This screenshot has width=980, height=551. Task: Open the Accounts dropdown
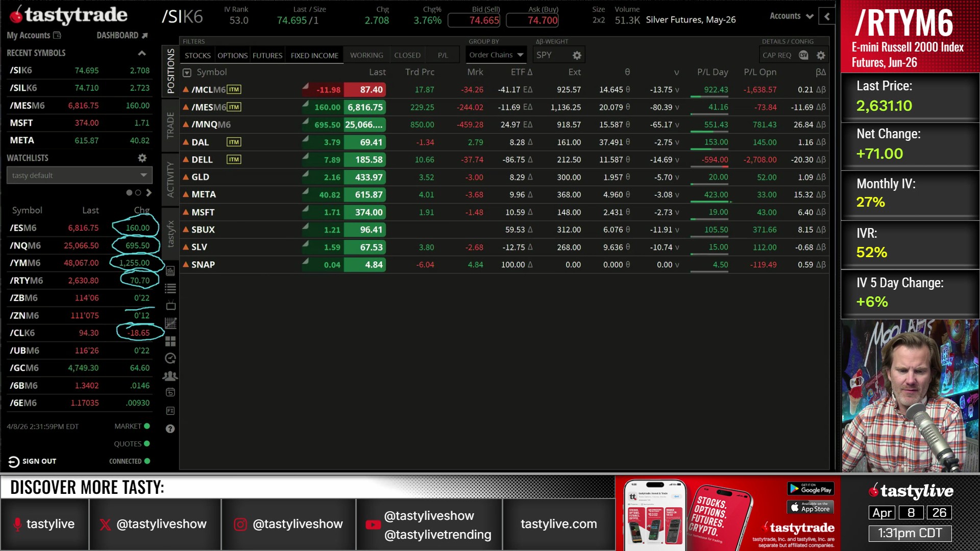click(x=791, y=16)
